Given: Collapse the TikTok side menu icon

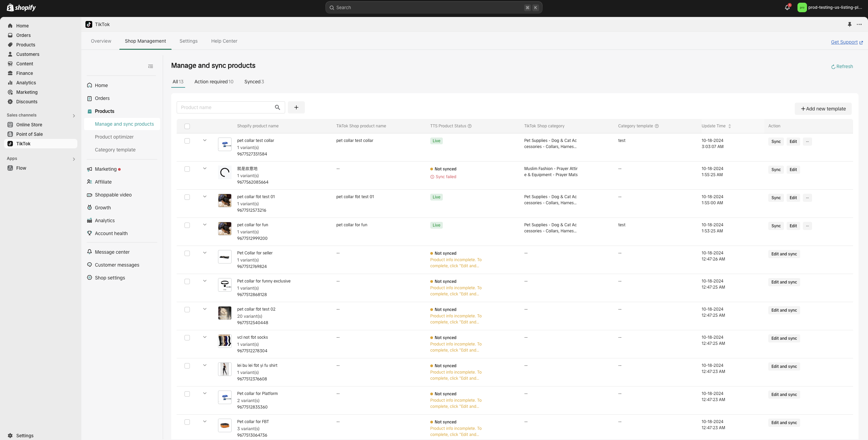Looking at the screenshot, I should [x=151, y=66].
